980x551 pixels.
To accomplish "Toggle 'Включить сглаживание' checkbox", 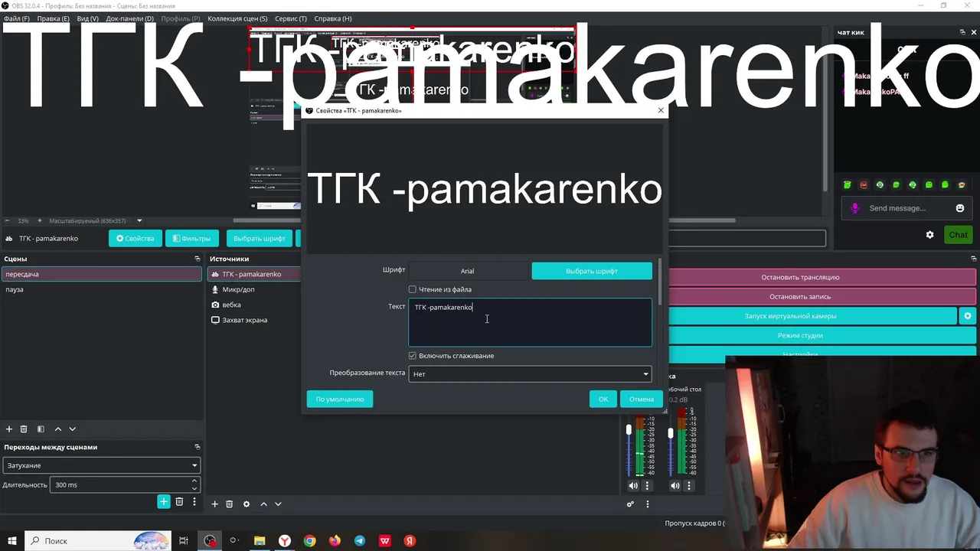I will tap(413, 356).
